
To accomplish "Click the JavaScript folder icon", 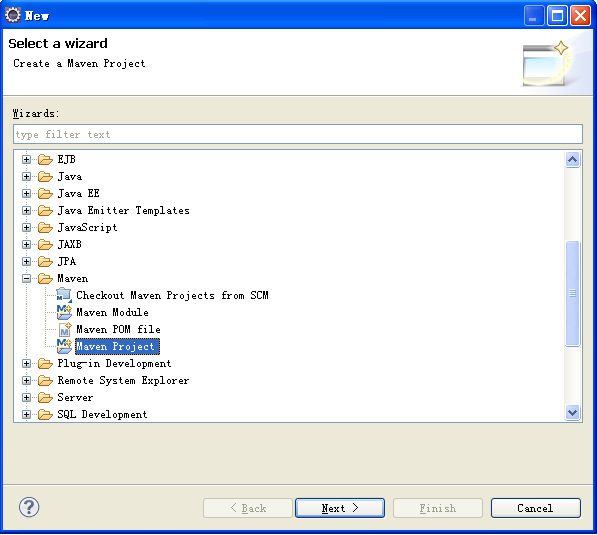I will point(45,227).
